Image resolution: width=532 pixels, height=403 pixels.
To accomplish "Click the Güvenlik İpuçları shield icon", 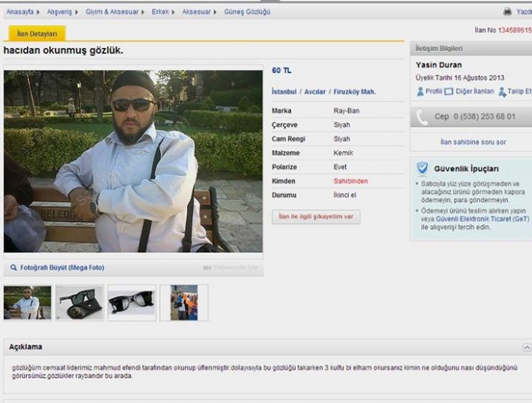I will tap(423, 168).
